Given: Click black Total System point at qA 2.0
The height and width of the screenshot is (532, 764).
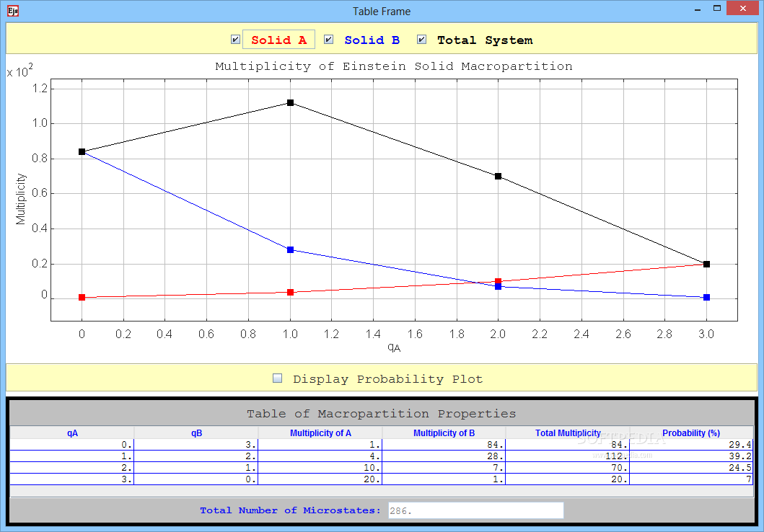Looking at the screenshot, I should pyautogui.click(x=498, y=176).
